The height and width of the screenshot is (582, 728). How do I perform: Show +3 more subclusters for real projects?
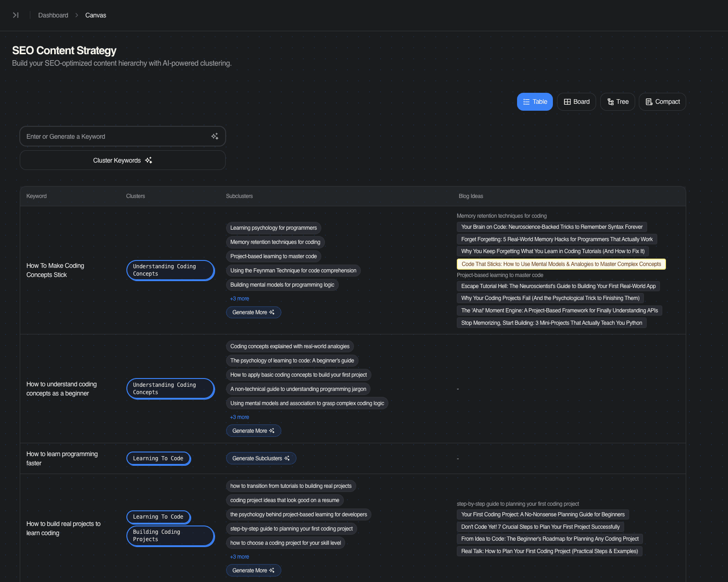tap(239, 557)
